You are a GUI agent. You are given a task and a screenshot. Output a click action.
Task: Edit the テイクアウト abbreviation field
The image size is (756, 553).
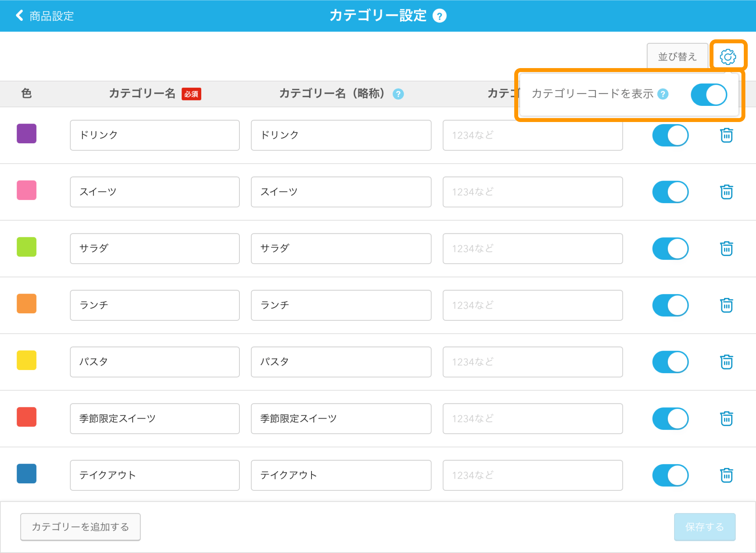click(341, 475)
